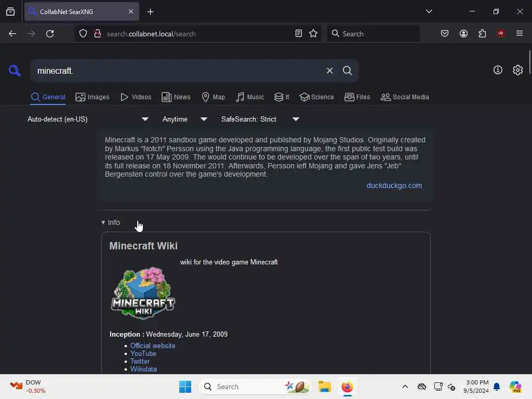
Task: Switch to the Map category tab
Action: click(213, 97)
